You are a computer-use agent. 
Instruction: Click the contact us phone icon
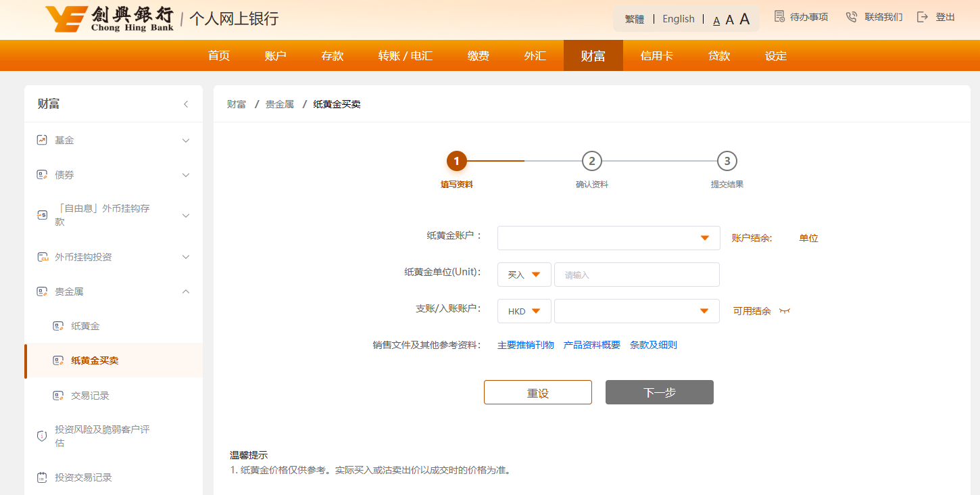[x=852, y=17]
